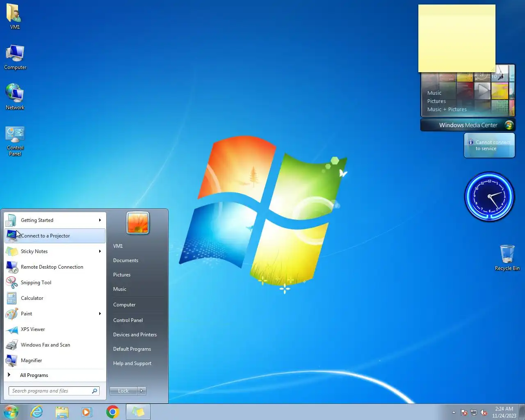Image resolution: width=525 pixels, height=420 pixels.
Task: Select Pictures in Media Center gadget
Action: [x=436, y=101]
